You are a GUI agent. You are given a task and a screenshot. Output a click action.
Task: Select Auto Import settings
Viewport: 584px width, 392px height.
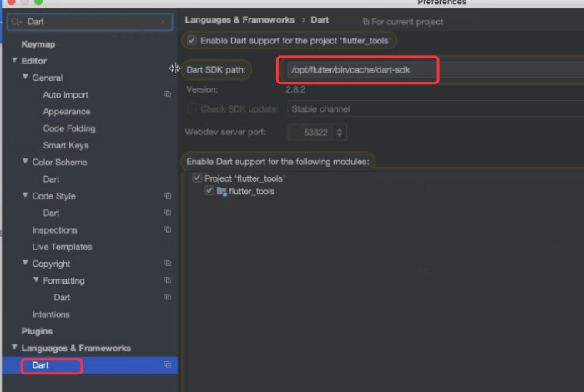coord(66,94)
